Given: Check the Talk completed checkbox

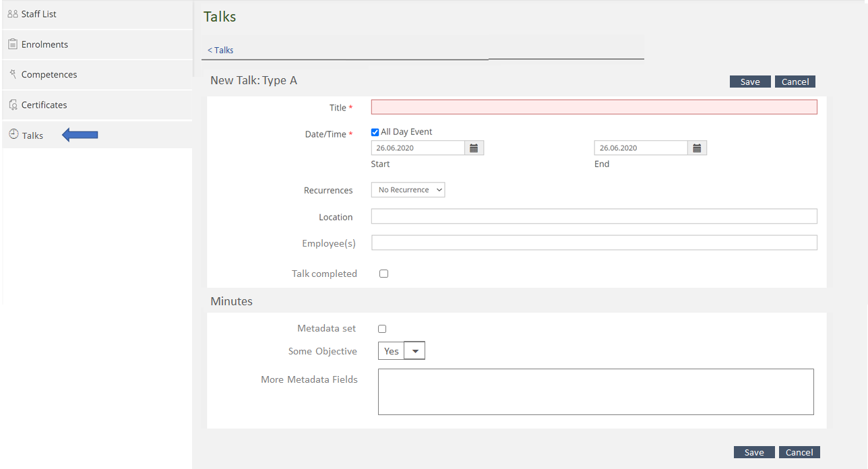Looking at the screenshot, I should (x=383, y=274).
